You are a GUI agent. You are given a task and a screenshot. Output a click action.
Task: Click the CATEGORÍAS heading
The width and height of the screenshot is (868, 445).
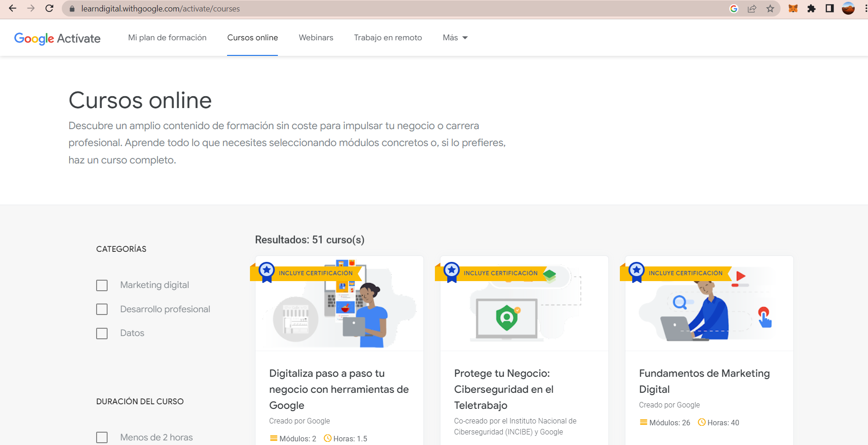121,249
